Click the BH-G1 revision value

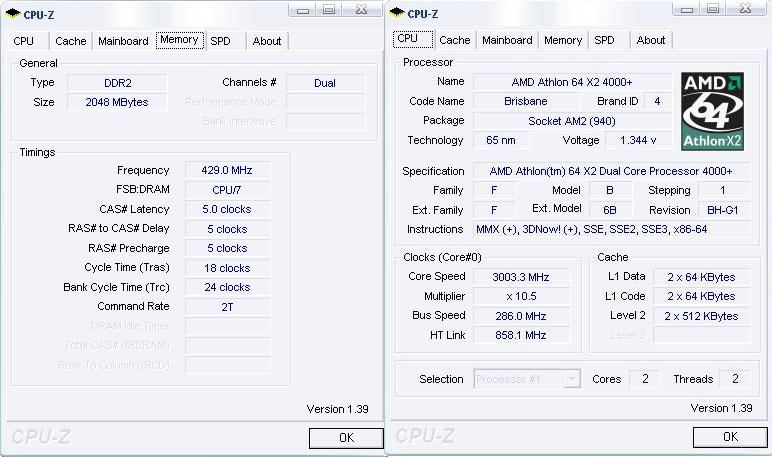[723, 210]
